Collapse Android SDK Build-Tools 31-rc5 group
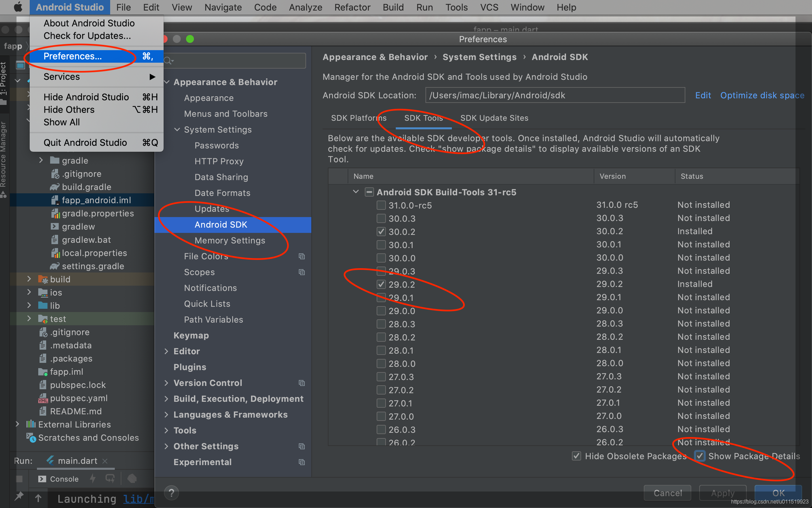 click(356, 192)
